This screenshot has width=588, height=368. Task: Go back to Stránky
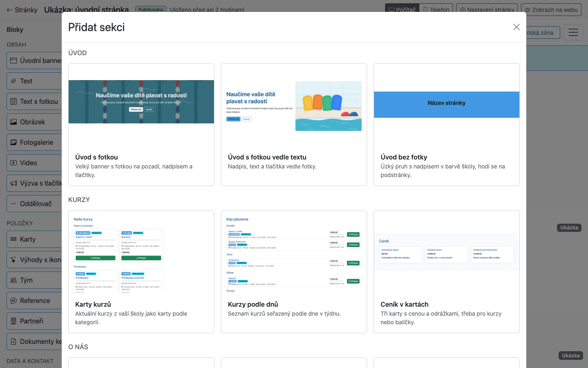point(22,10)
